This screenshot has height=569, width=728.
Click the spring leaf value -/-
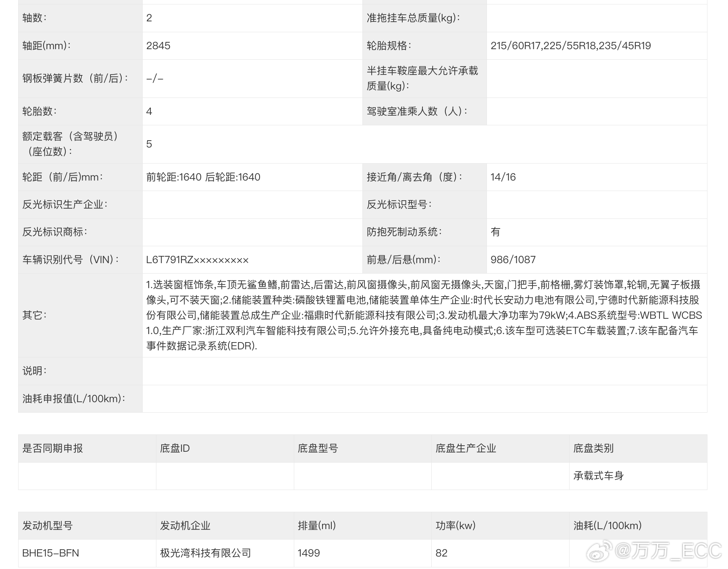pos(155,78)
